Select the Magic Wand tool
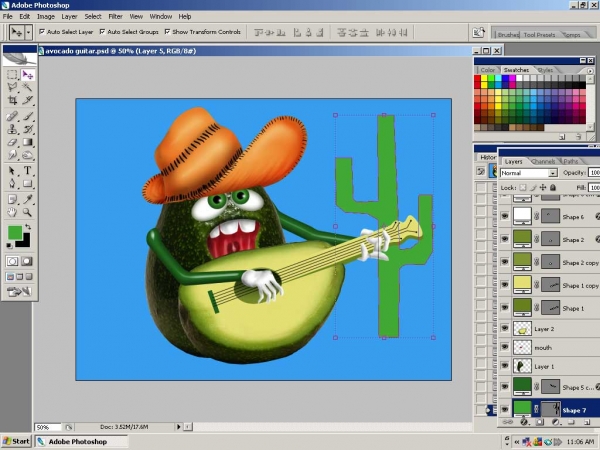The width and height of the screenshot is (600, 450). tap(28, 87)
